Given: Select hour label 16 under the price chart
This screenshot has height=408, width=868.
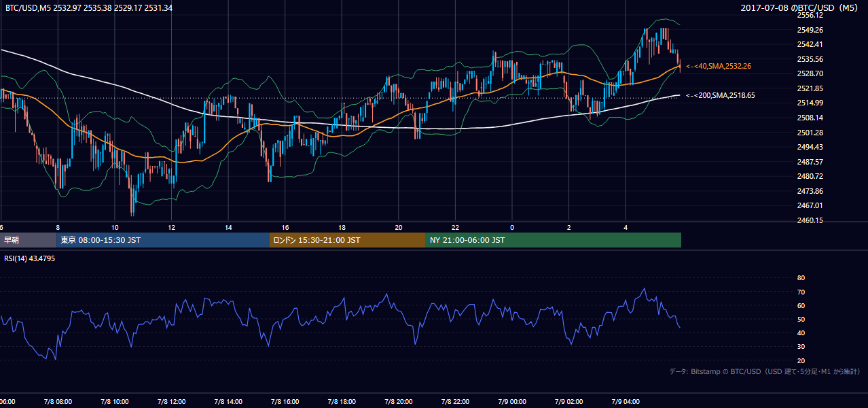Looking at the screenshot, I should click(x=285, y=227).
